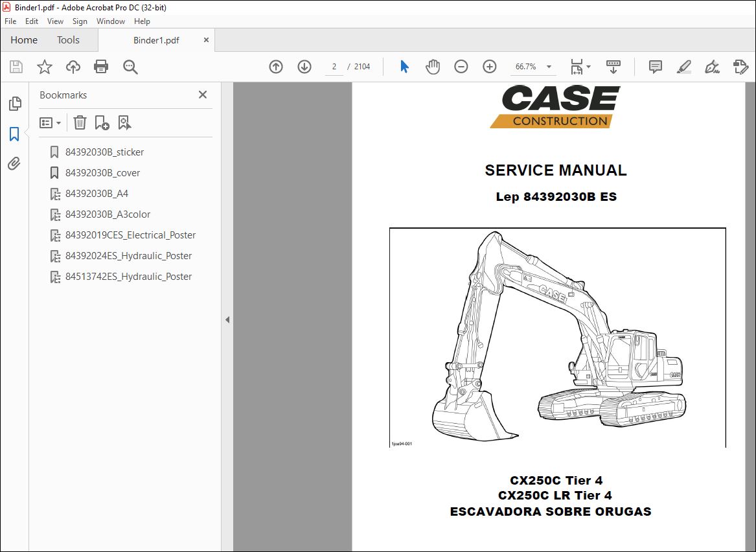
Task: Click the ESCAVADORA SOBRE ORUGAS text
Action: (x=551, y=511)
